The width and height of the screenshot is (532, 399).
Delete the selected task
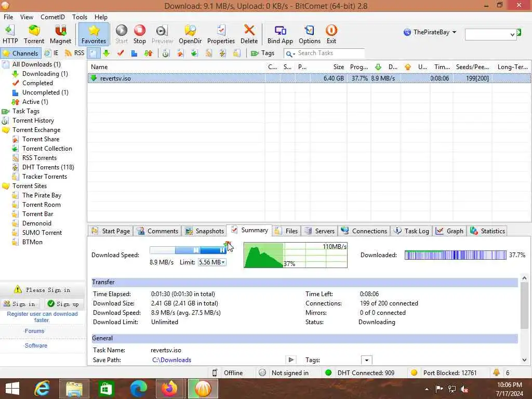click(x=249, y=34)
